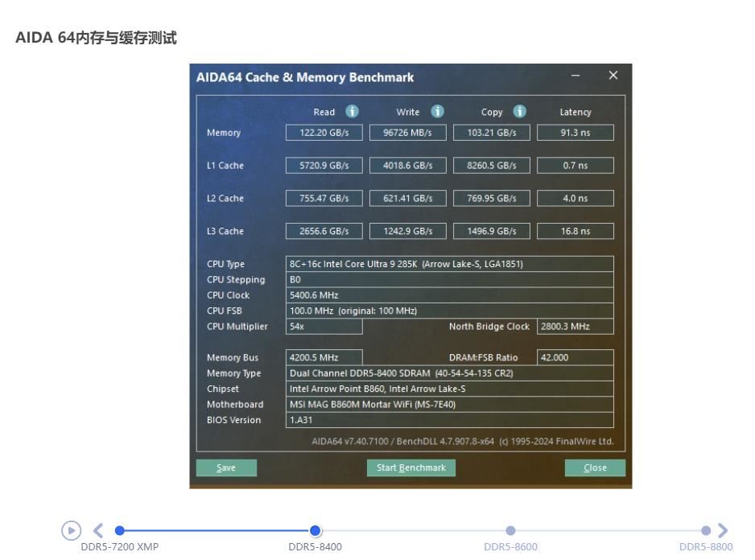Click the Read column info icon
Screen dimensions: 755x560
tap(352, 111)
